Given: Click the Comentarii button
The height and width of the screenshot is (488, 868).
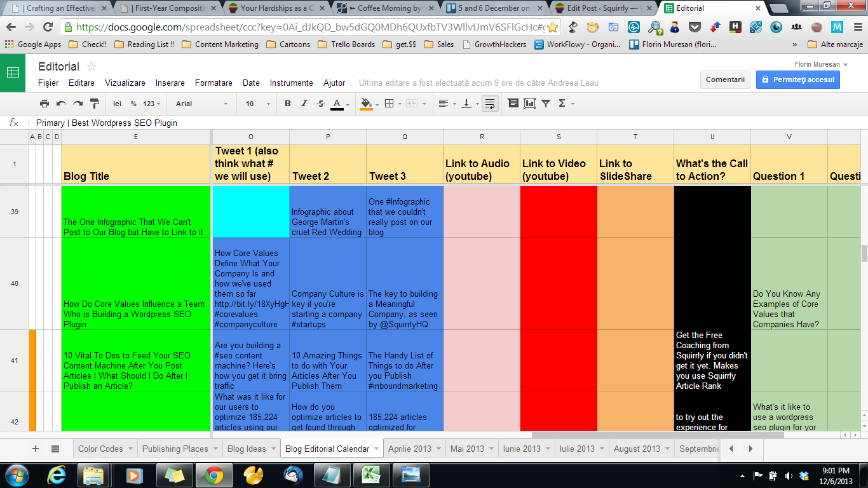Looking at the screenshot, I should (x=725, y=79).
